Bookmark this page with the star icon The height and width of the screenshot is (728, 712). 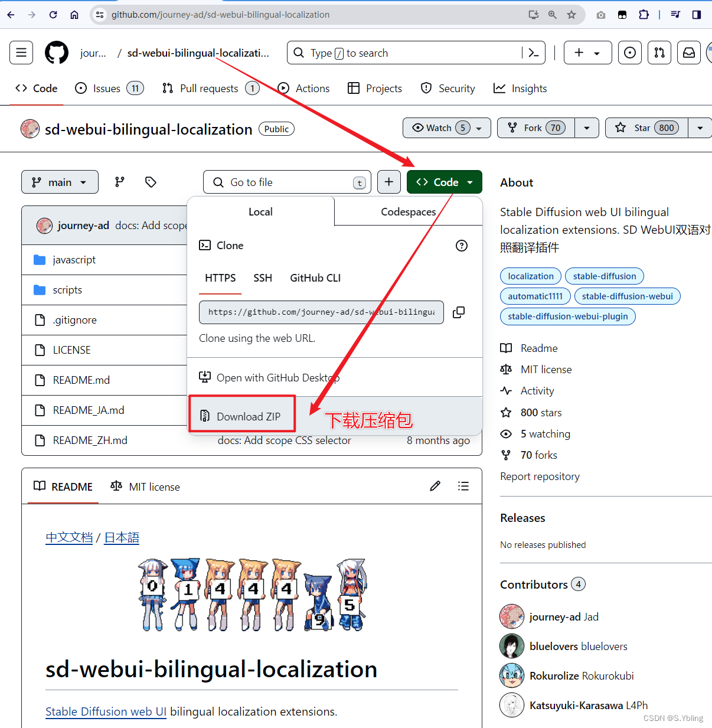point(571,15)
